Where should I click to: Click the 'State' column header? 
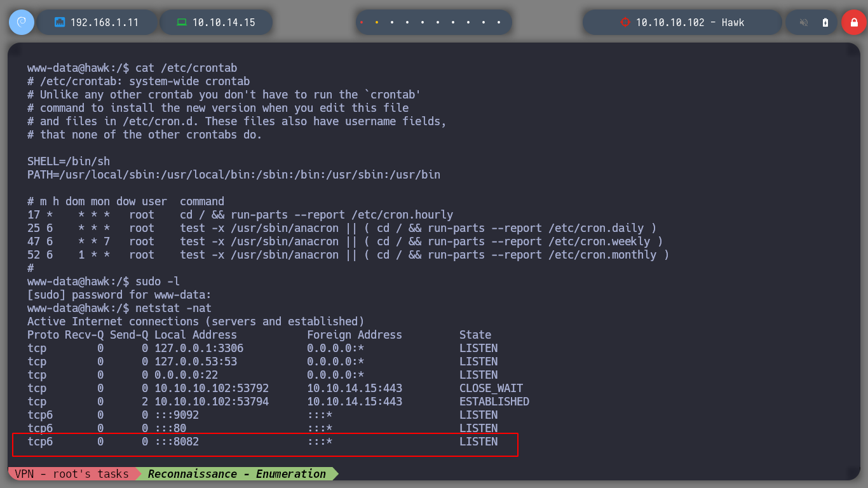475,335
